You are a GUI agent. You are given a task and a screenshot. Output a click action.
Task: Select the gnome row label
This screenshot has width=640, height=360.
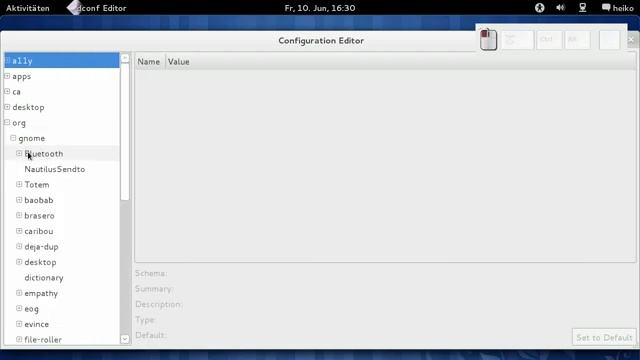[31, 139]
